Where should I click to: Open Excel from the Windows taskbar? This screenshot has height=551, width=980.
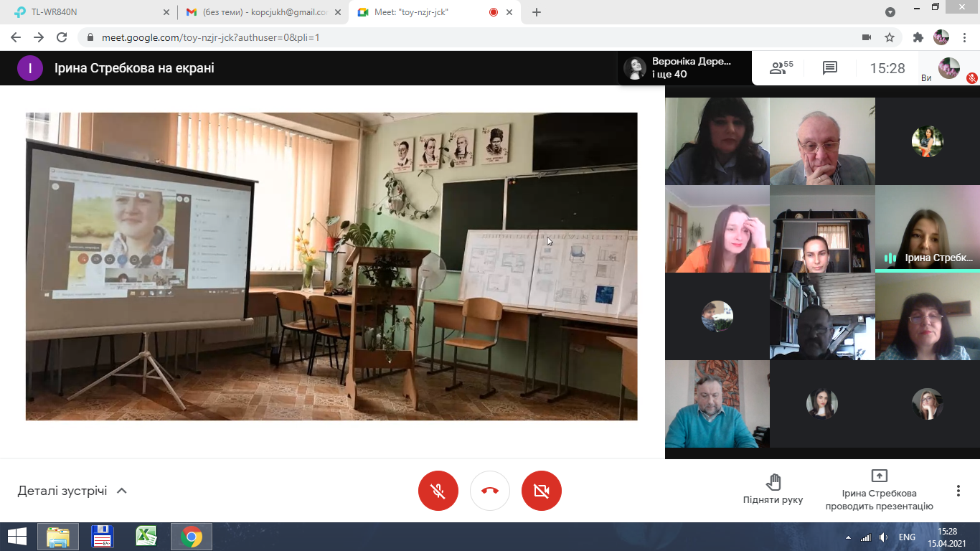pyautogui.click(x=146, y=537)
